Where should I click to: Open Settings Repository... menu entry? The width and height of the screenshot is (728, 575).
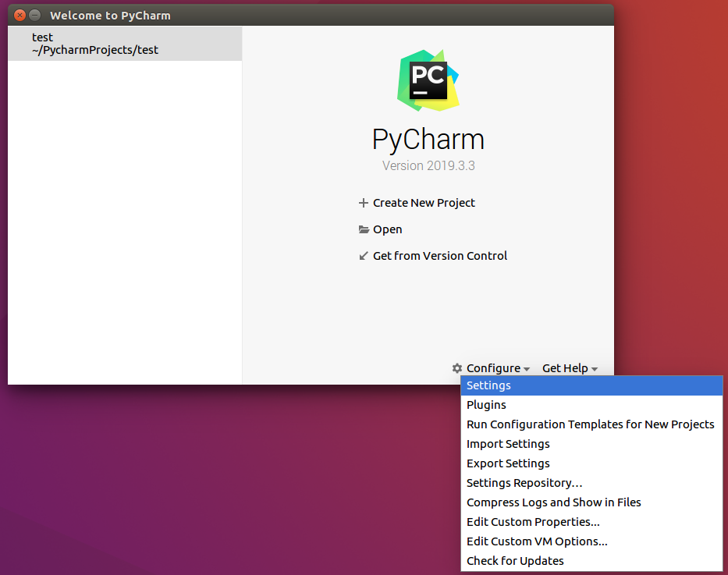pos(591,483)
